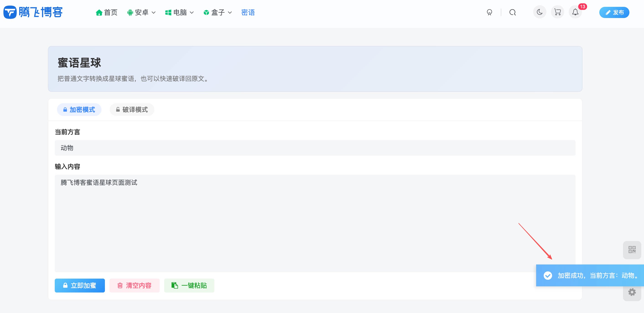Select the 加密模式 mode
The height and width of the screenshot is (313, 644).
79,109
